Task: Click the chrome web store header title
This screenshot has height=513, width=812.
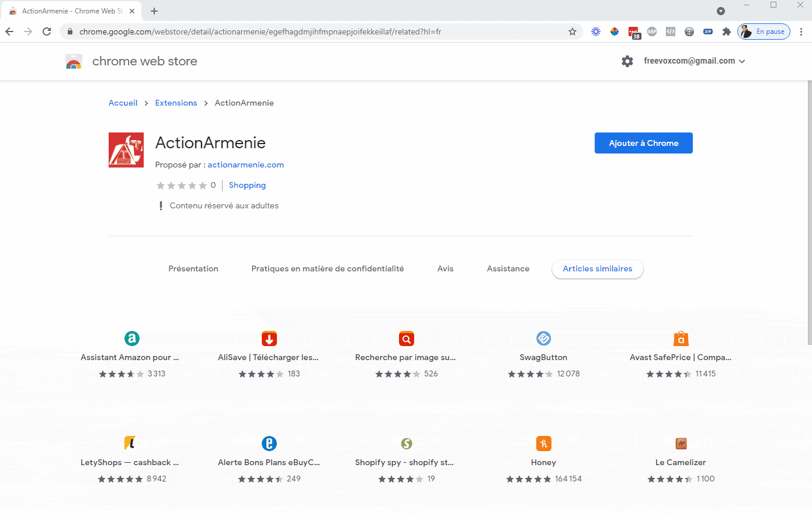Action: point(145,61)
